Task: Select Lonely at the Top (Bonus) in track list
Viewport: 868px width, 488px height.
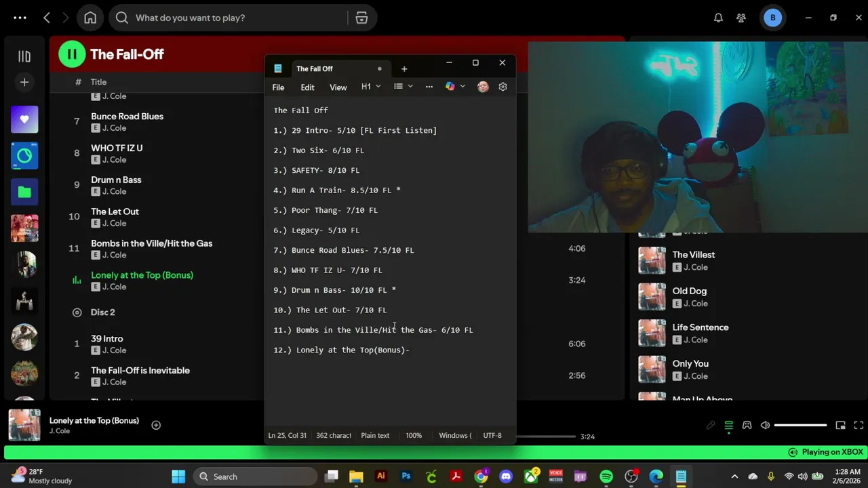Action: tap(142, 275)
